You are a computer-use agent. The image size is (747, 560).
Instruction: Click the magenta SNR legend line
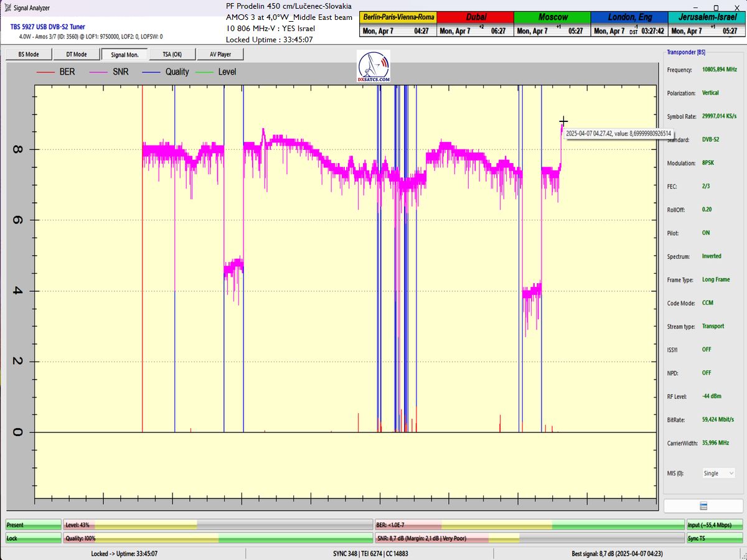(x=98, y=72)
